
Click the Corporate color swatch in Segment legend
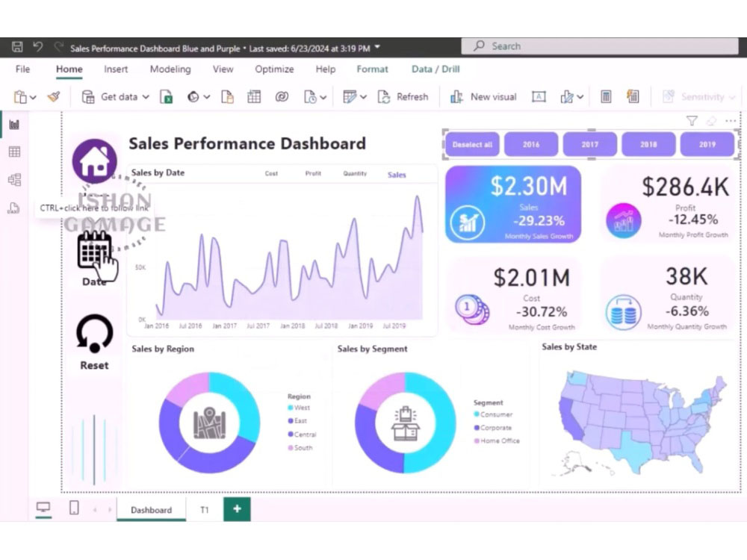click(477, 428)
